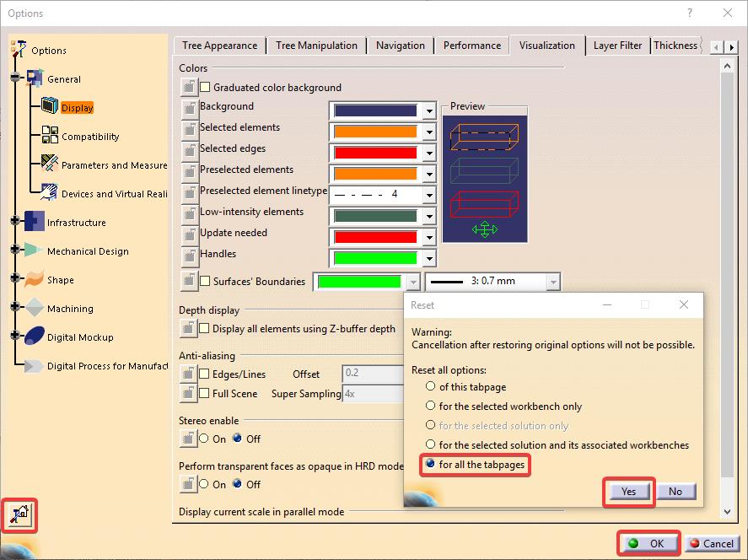Click the reset-to-defaults icon at bottom left
Image resolution: width=748 pixels, height=560 pixels.
point(19,515)
